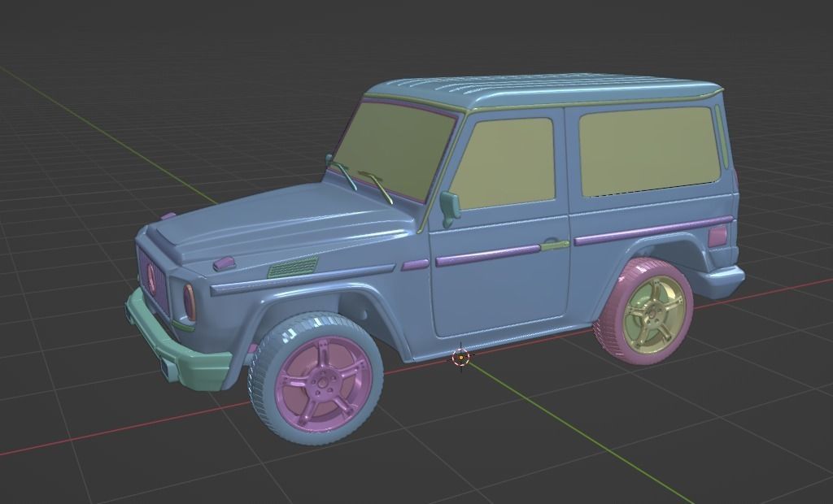Image resolution: width=833 pixels, height=504 pixels.
Task: Select the pink molding strip on the door
Action: pyautogui.click(x=488, y=255)
